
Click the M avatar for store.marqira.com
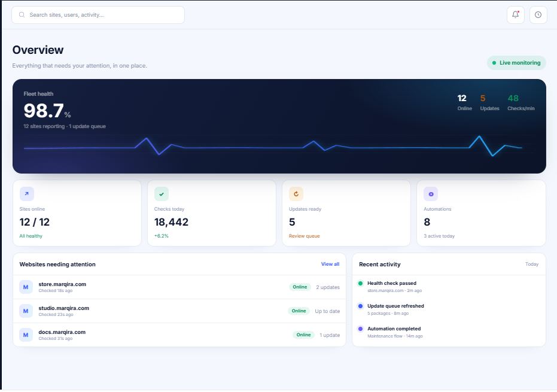click(x=26, y=287)
